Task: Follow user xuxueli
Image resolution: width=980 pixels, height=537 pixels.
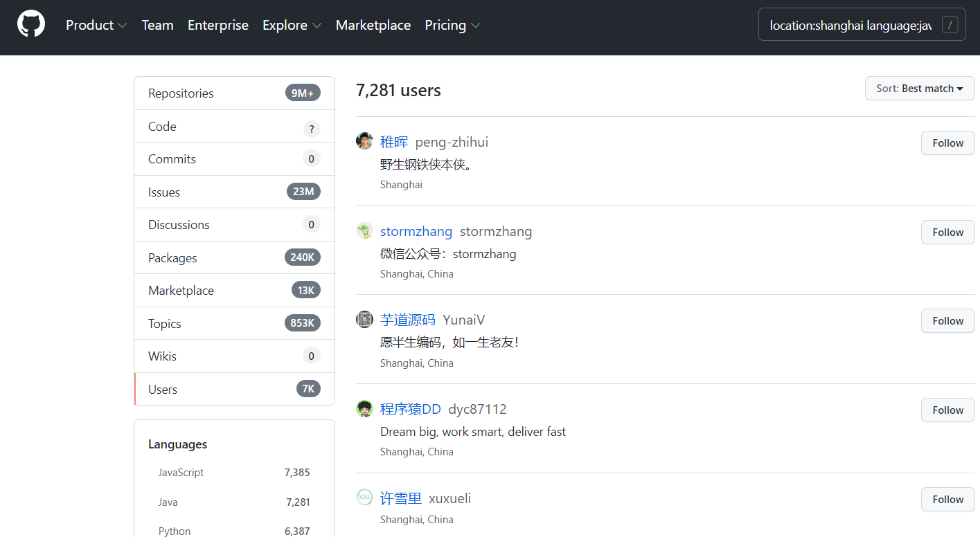Action: point(947,500)
